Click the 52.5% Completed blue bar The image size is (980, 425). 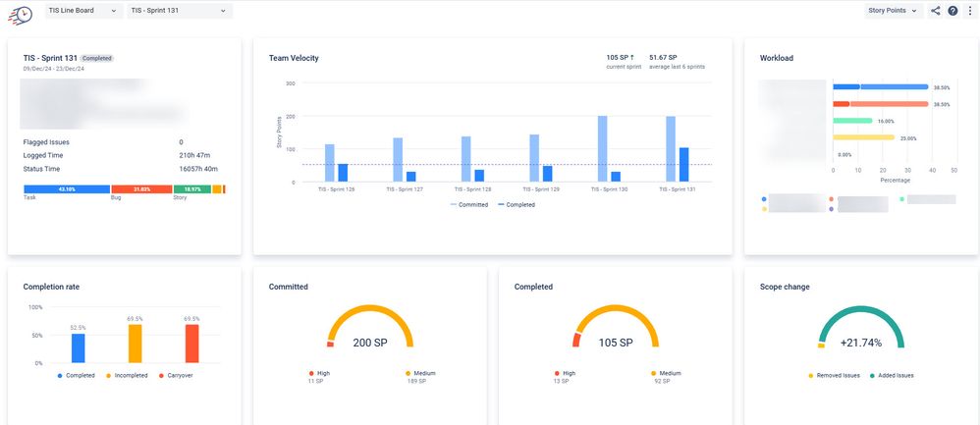79,348
